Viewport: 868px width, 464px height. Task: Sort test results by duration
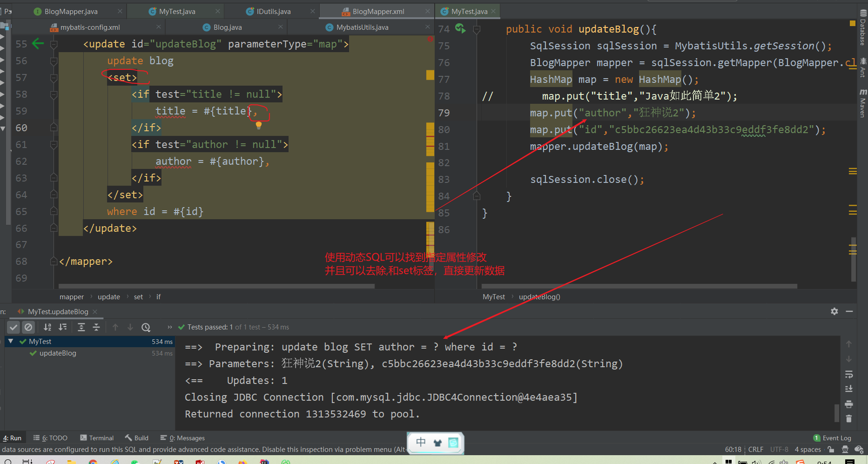pos(63,327)
